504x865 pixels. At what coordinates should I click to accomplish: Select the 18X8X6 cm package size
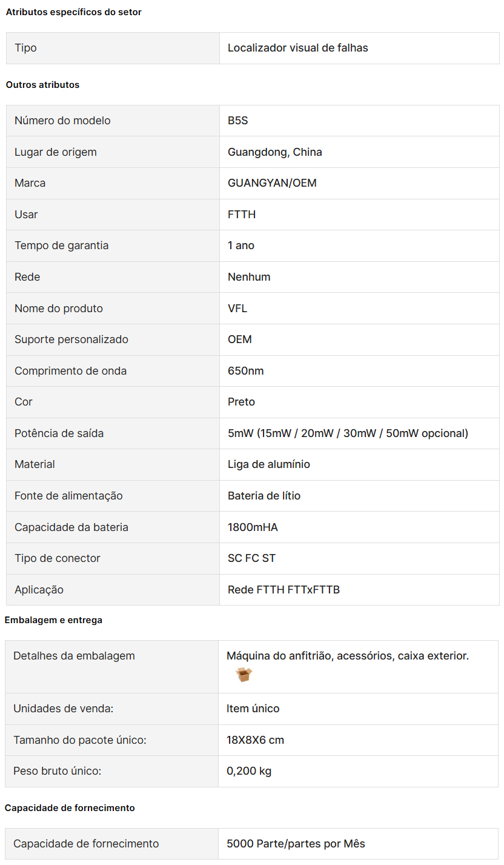click(255, 740)
